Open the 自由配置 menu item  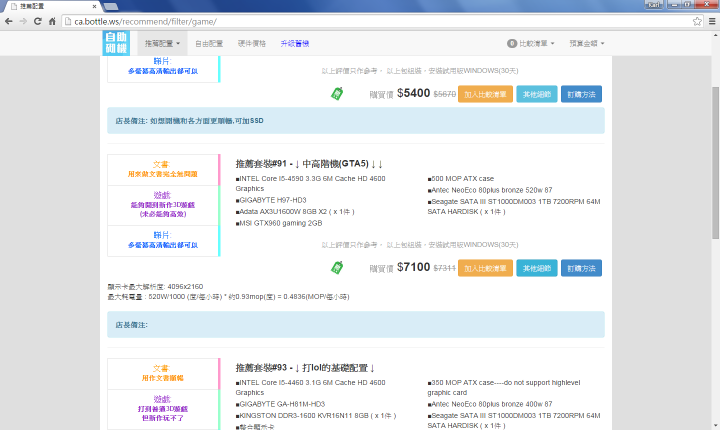(x=209, y=43)
